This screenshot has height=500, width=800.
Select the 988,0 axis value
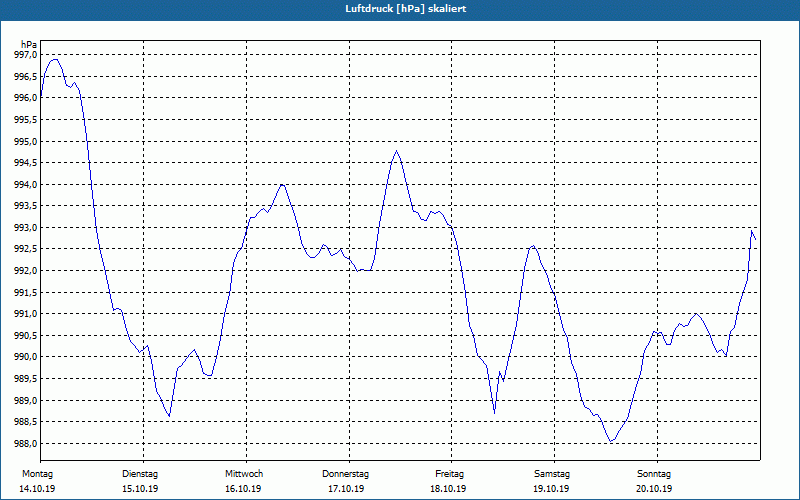coord(27,443)
